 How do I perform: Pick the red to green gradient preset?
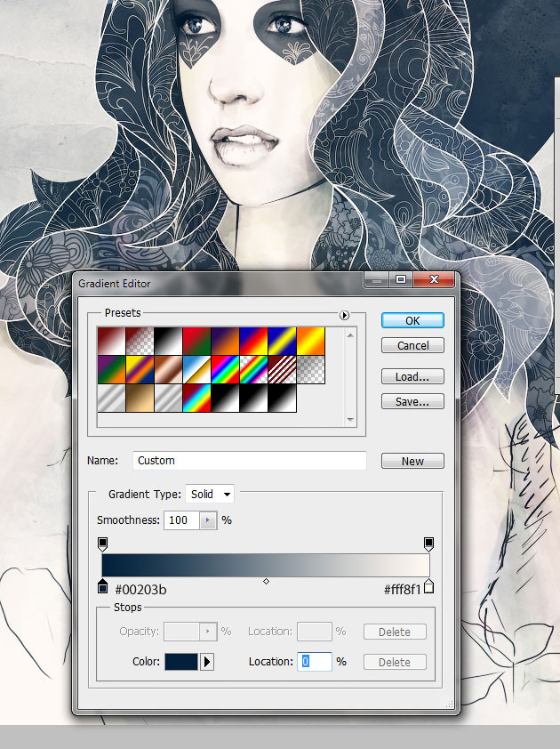(x=196, y=341)
